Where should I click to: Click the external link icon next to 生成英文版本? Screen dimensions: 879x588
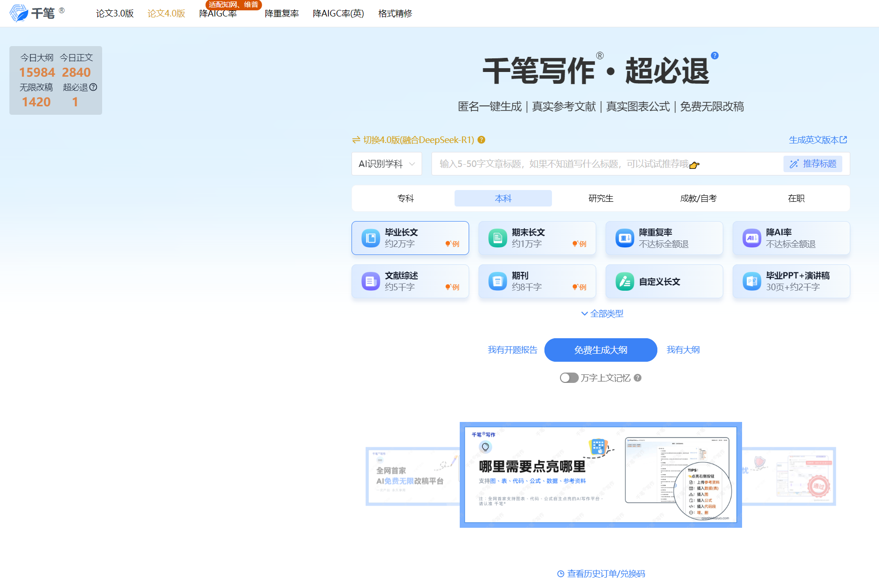click(x=843, y=140)
